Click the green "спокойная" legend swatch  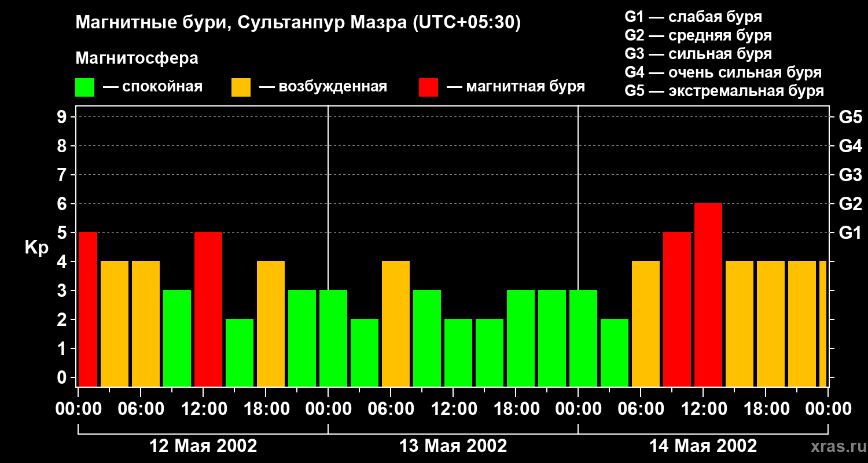click(84, 87)
